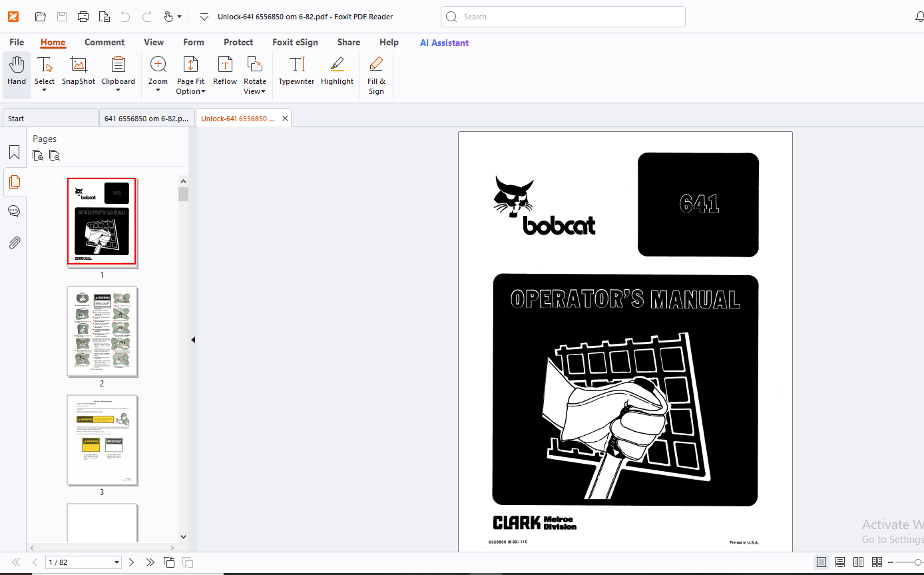Click the Foxit logo icon in title bar
924x575 pixels.
coord(13,17)
